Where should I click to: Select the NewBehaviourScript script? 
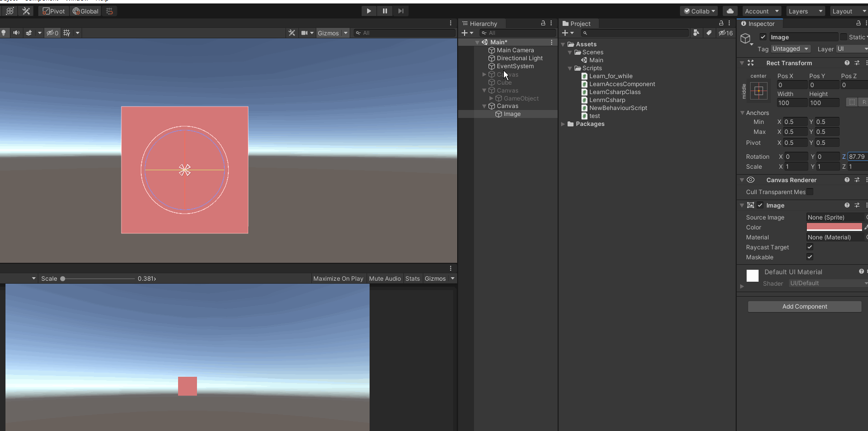point(614,108)
